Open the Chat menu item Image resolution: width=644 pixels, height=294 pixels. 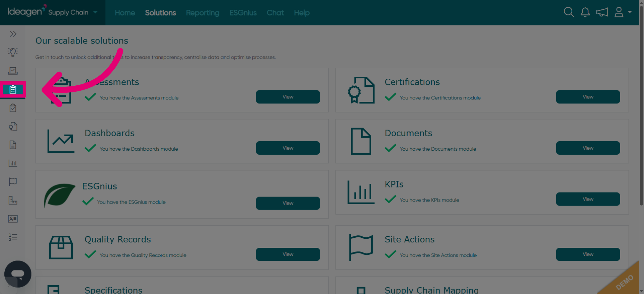(275, 13)
